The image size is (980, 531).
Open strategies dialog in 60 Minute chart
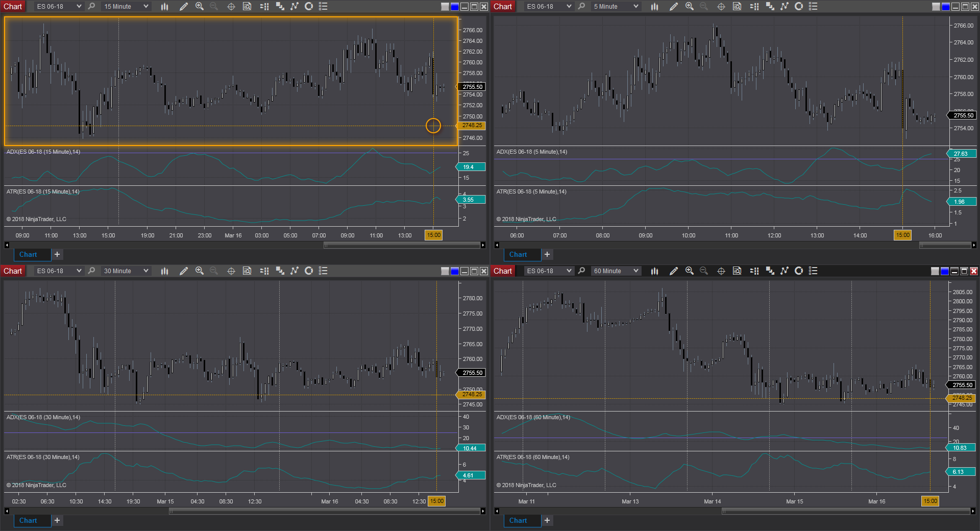[799, 271]
